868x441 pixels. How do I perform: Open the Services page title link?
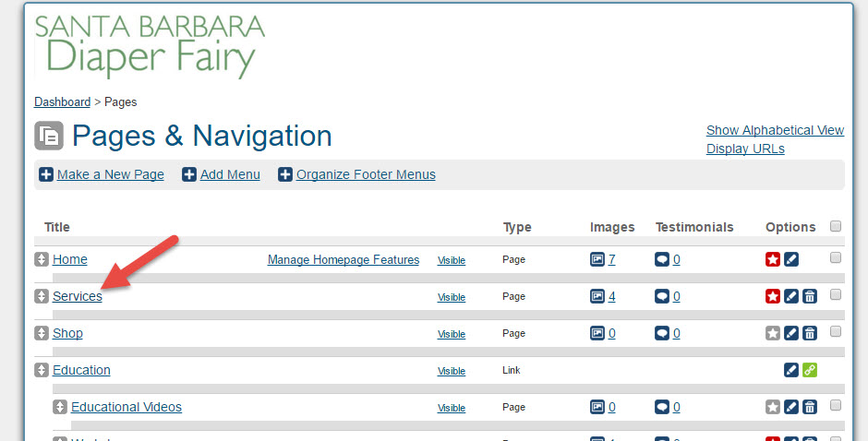78,296
